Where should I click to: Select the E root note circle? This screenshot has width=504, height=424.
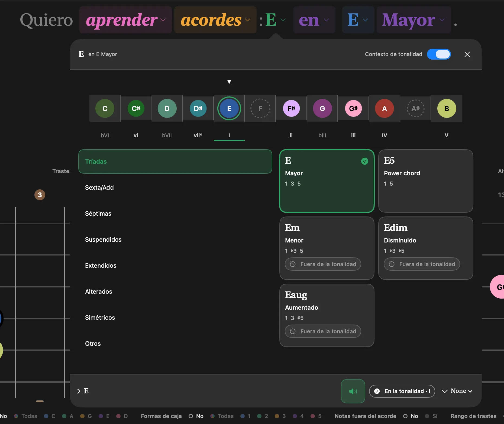click(x=229, y=108)
